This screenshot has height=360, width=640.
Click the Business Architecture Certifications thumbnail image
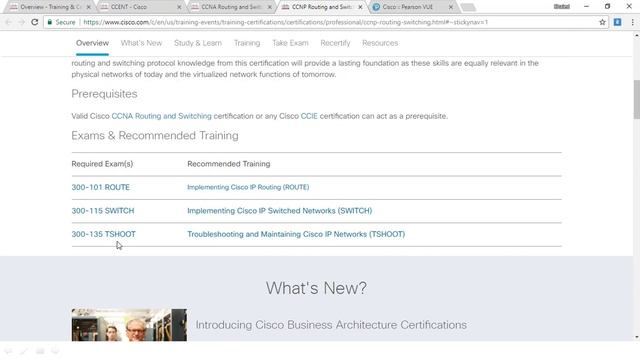coord(129,325)
